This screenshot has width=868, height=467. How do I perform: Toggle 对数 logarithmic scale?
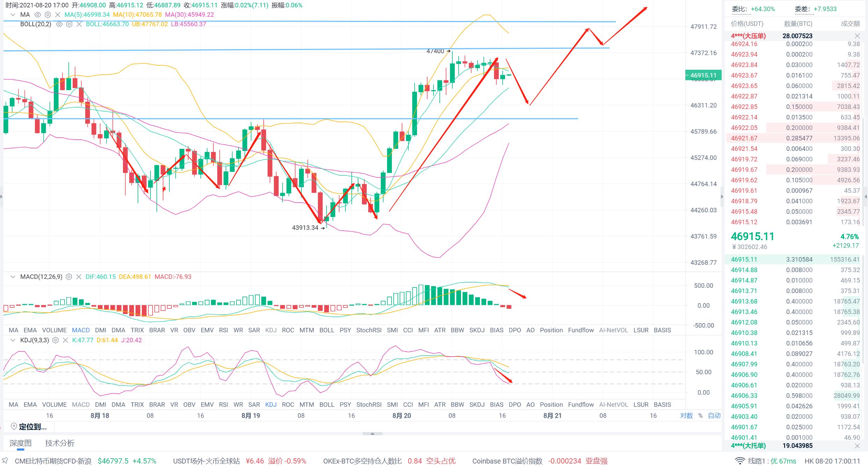pyautogui.click(x=686, y=415)
